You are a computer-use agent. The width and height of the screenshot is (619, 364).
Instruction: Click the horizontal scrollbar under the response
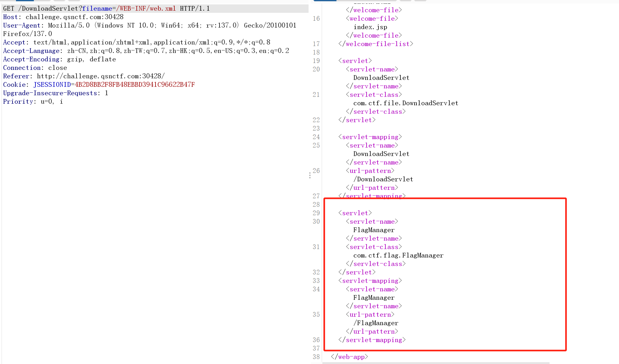(x=436, y=363)
